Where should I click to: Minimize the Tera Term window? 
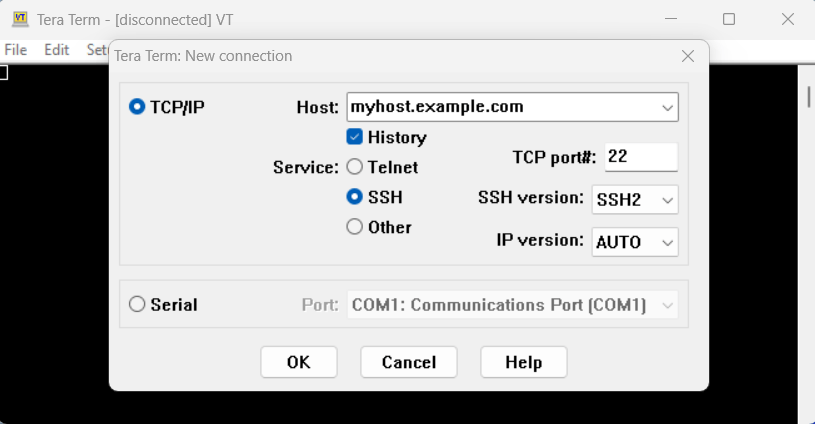pyautogui.click(x=671, y=19)
